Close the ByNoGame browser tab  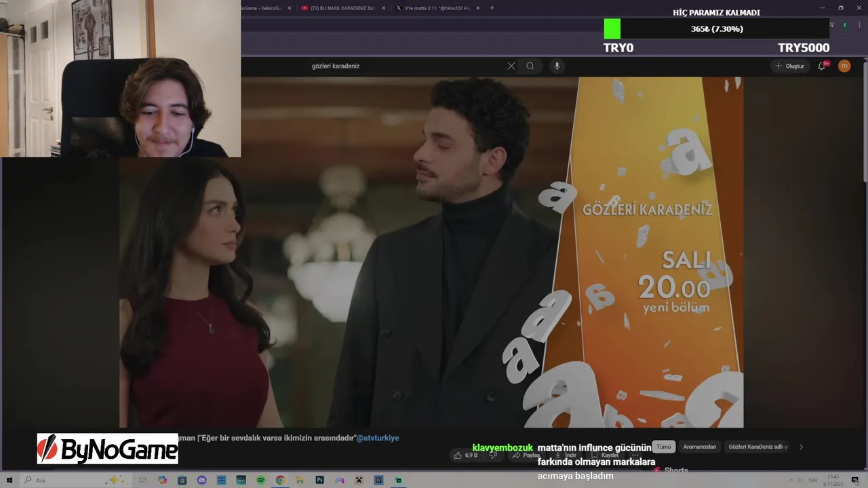[x=290, y=8]
